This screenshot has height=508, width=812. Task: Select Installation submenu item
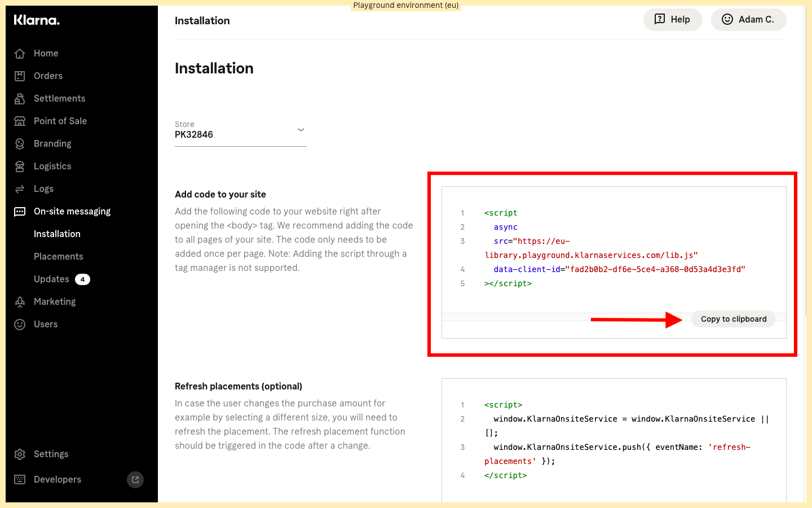(57, 234)
